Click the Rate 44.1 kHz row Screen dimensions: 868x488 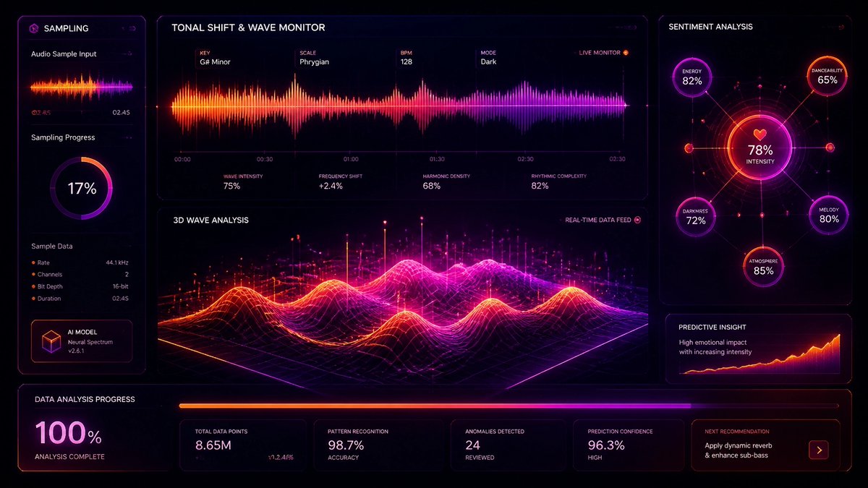pos(80,262)
